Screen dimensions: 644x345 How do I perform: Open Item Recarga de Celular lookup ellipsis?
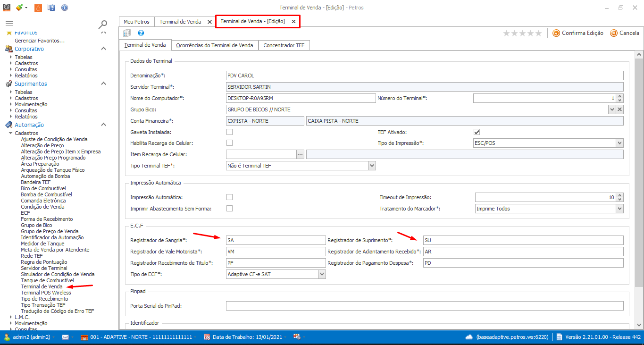[x=300, y=154]
